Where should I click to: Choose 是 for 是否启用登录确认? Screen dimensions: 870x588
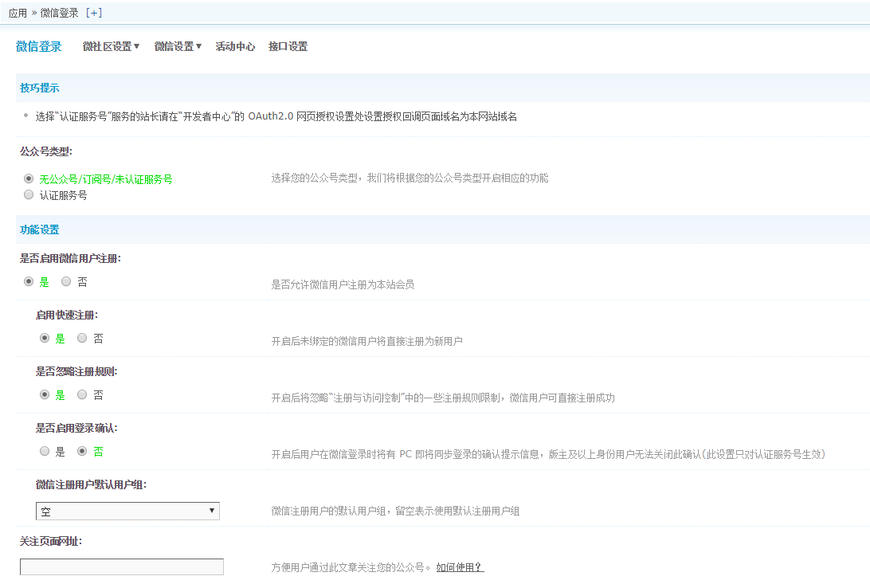point(45,452)
